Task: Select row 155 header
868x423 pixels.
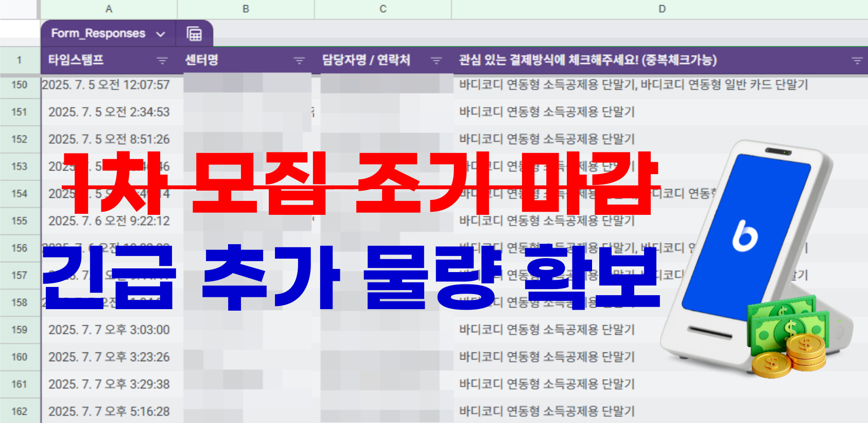Action: point(20,221)
